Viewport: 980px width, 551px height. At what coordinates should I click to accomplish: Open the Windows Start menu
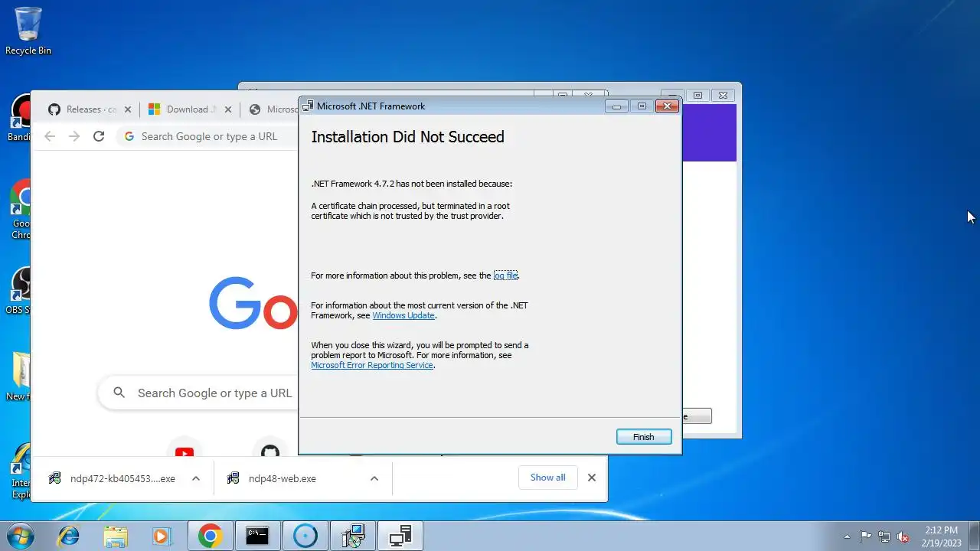point(21,536)
